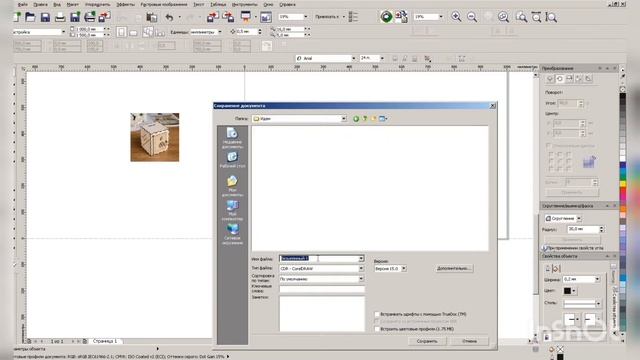Image resolution: width=640 pixels, height=360 pixels.
Task: Open 'Недавние документы' in save dialog sidebar
Action: 232,138
